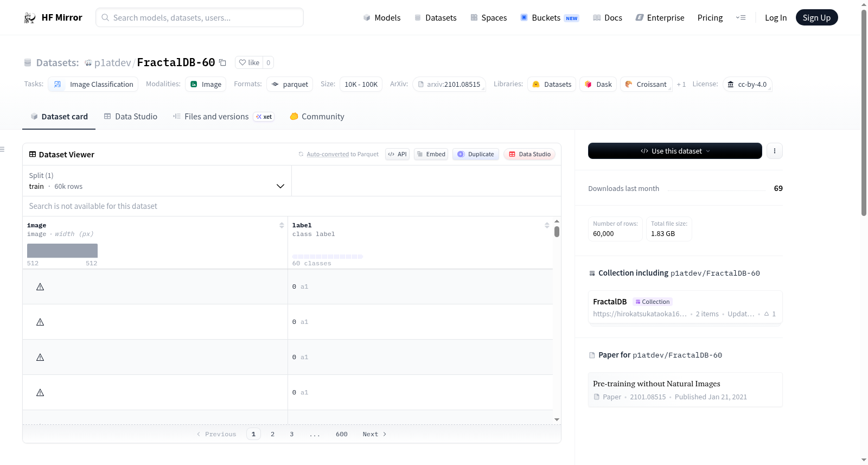Open the left sidebar toggle icon
Viewport: 868px width, 465px height.
3,149
